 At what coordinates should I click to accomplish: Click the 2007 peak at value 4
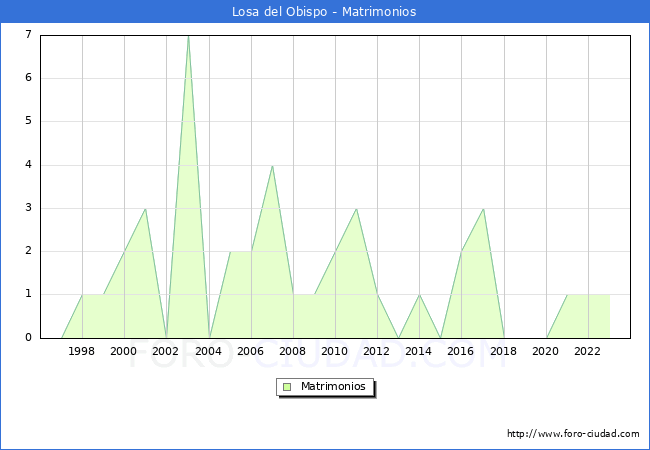coord(272,166)
